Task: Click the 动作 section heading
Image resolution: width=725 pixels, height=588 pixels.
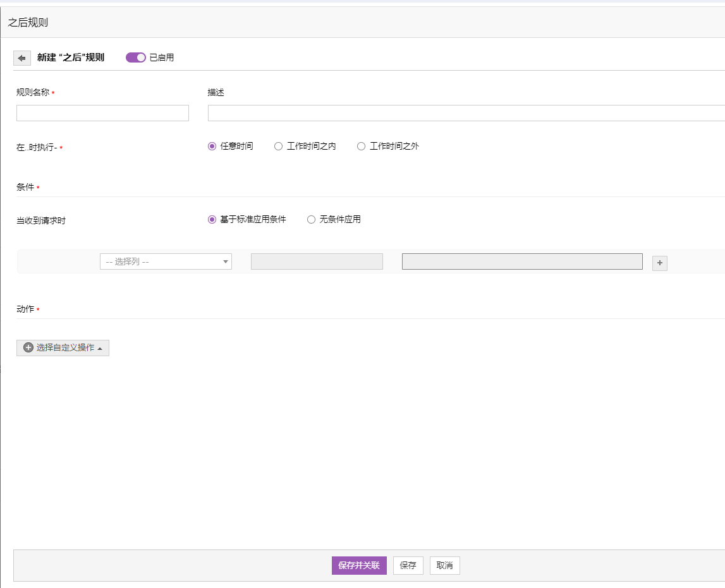Action: coord(25,309)
